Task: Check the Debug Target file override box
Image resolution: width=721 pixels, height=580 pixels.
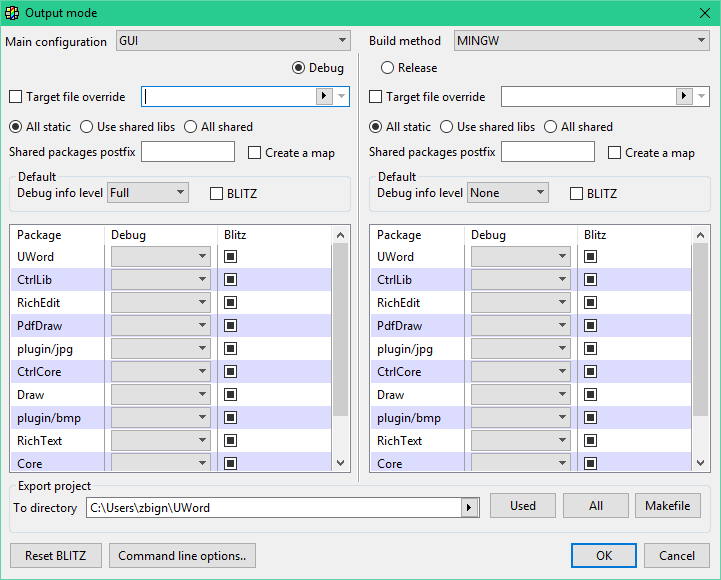Action: 15,97
